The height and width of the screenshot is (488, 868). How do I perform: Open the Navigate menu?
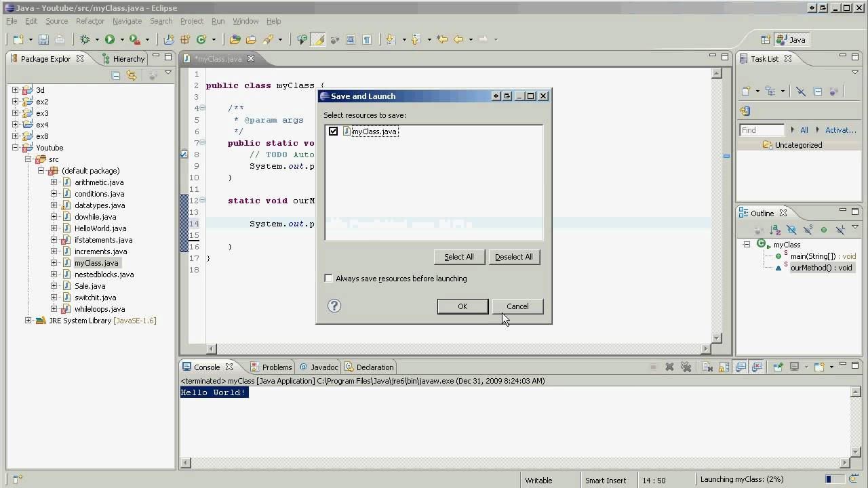(x=127, y=22)
